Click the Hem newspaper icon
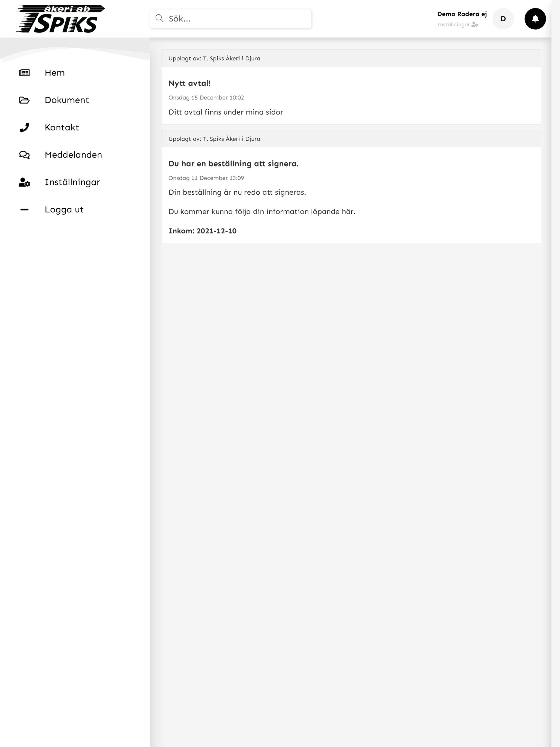Viewport: 560px width, 747px height. (24, 73)
